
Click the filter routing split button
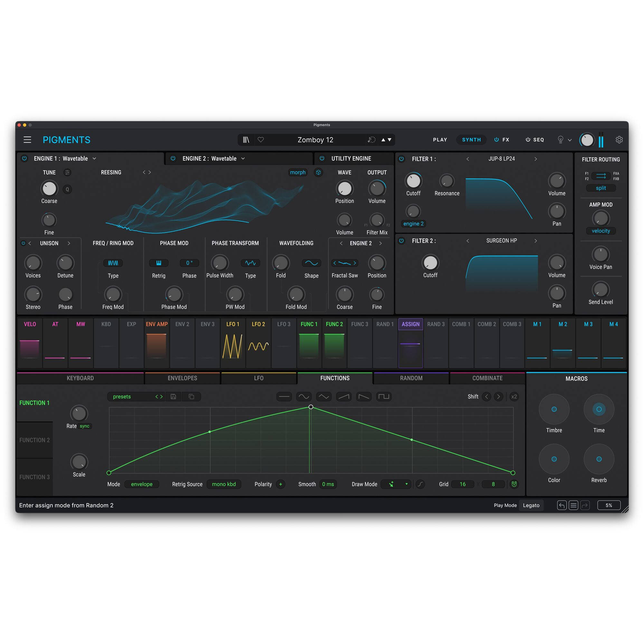pyautogui.click(x=601, y=188)
